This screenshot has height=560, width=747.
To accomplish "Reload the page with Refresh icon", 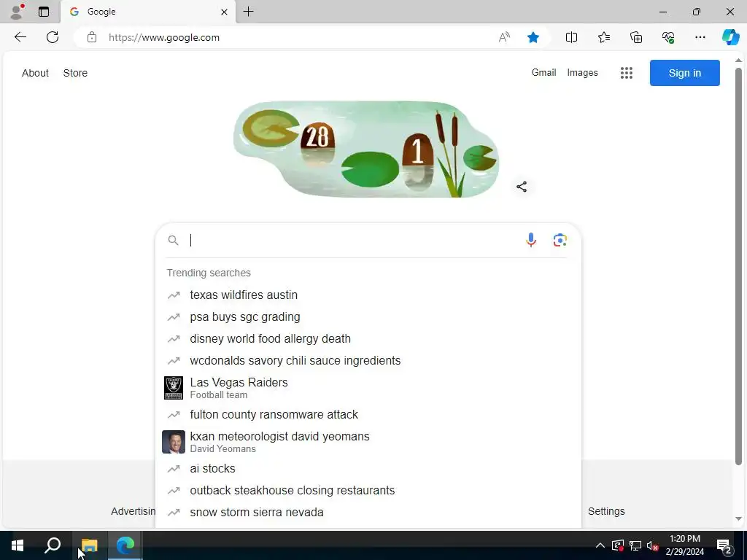I will pos(53,37).
